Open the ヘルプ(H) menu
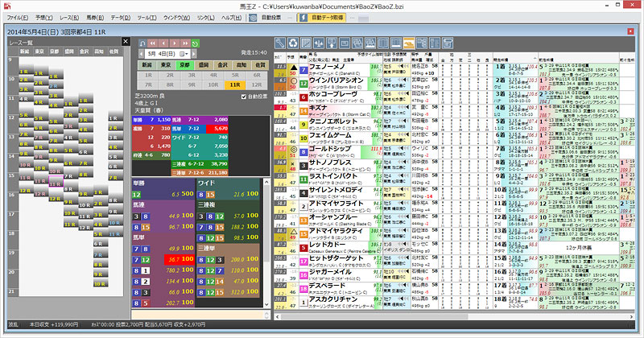Screen dimensions: 644x338 point(232,18)
